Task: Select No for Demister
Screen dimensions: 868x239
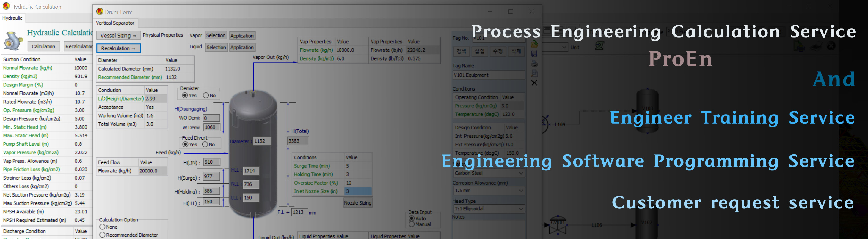Action: pos(206,96)
